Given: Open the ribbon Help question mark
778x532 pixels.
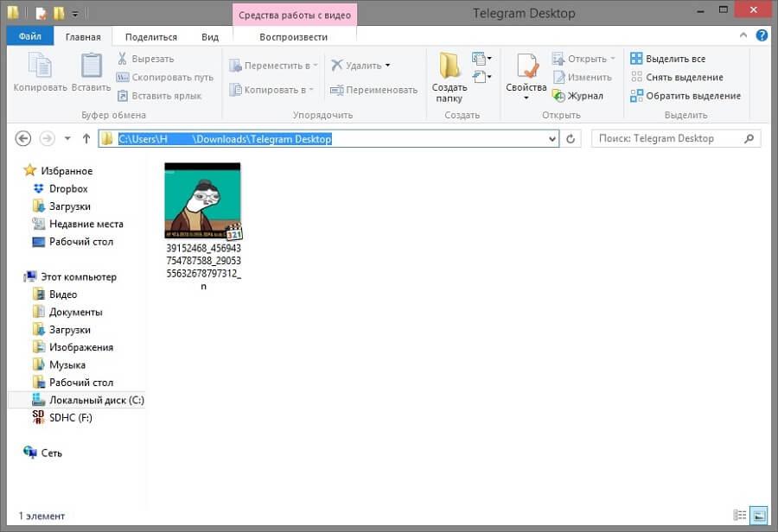Looking at the screenshot, I should point(762,36).
